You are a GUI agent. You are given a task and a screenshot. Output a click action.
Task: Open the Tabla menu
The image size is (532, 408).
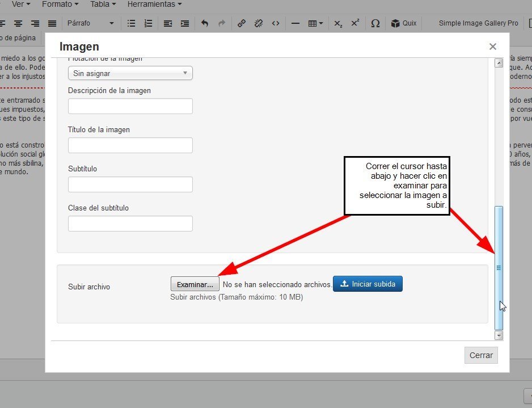(103, 4)
